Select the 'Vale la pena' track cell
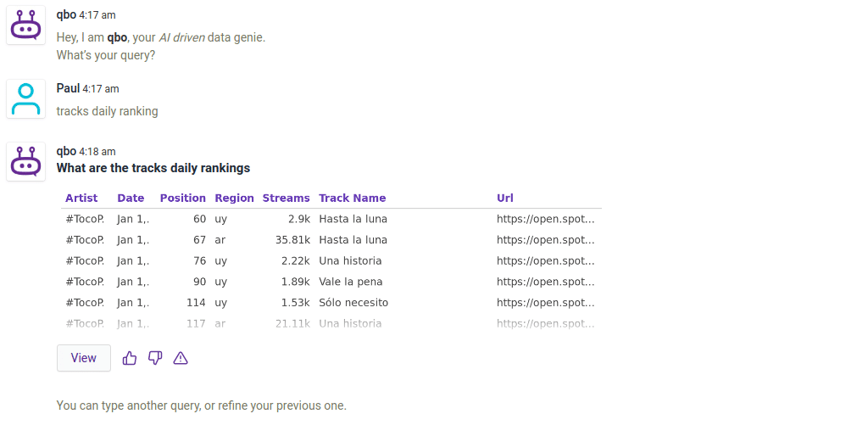This screenshot has height=425, width=868. click(x=350, y=282)
